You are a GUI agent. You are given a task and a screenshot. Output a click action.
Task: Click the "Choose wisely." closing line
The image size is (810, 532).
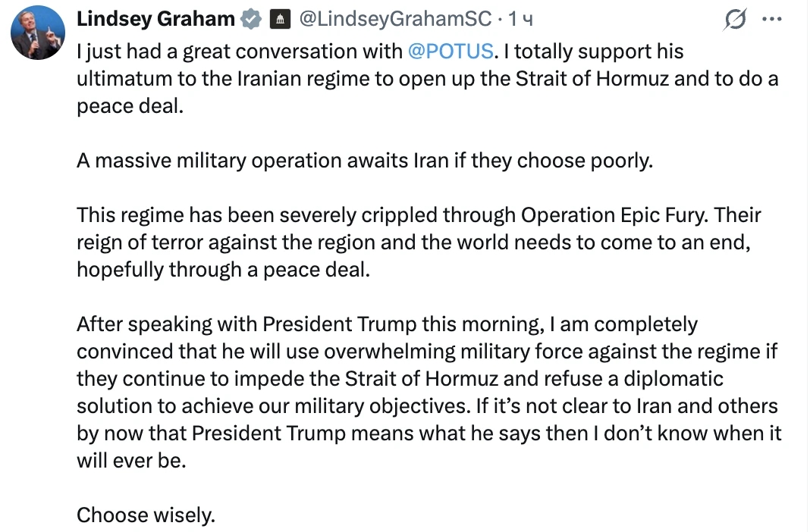[146, 515]
